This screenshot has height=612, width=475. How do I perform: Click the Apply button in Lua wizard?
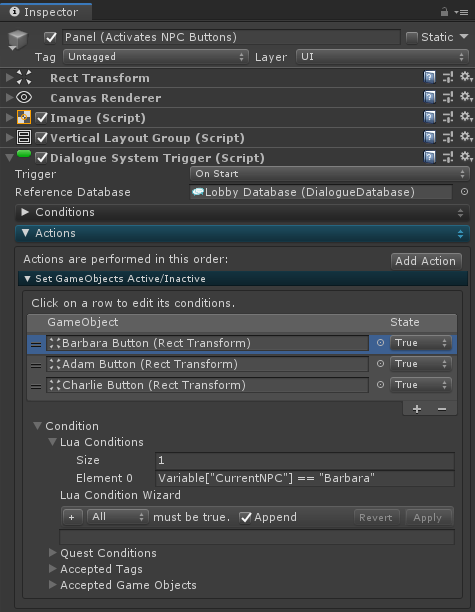click(427, 518)
